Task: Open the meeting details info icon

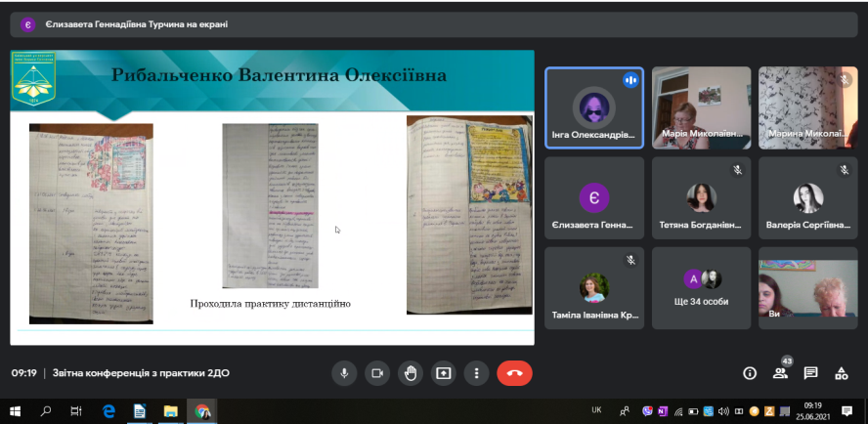Action: click(750, 373)
